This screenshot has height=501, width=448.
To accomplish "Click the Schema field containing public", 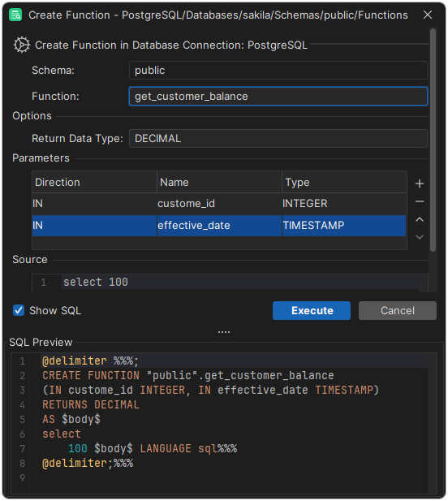I will coord(278,71).
